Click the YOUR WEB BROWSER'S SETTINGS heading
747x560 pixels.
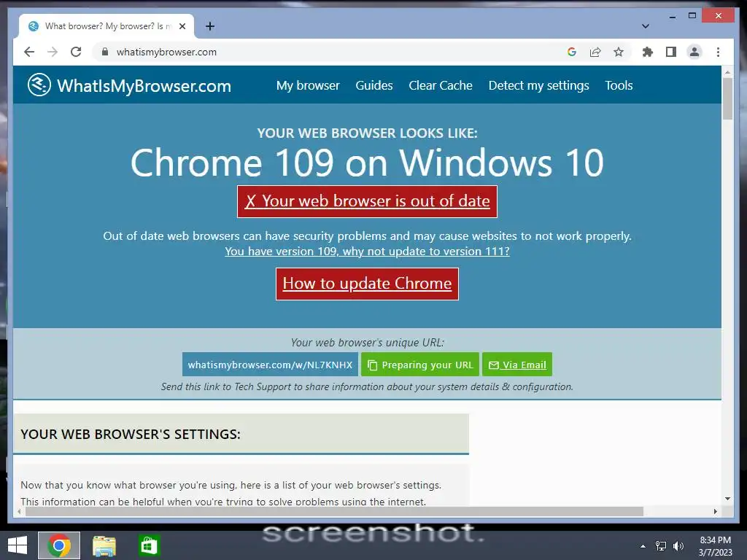131,435
